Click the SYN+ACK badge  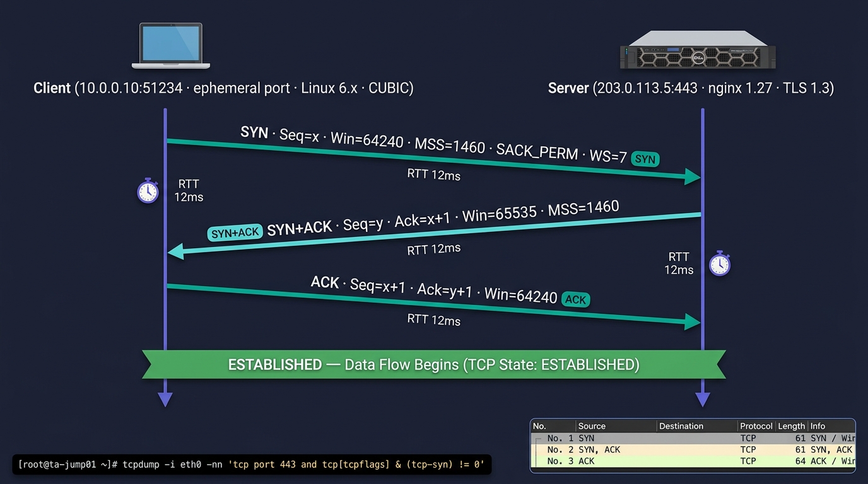point(235,233)
